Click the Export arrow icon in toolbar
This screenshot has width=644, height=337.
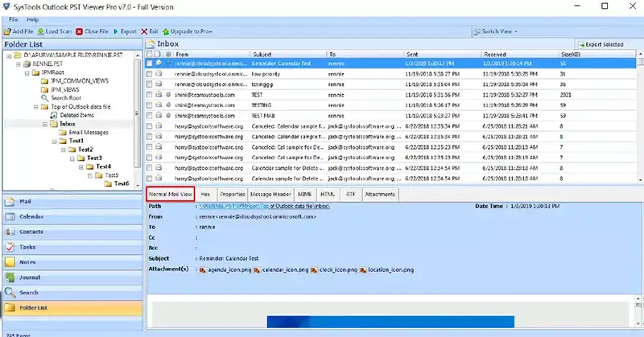point(116,31)
